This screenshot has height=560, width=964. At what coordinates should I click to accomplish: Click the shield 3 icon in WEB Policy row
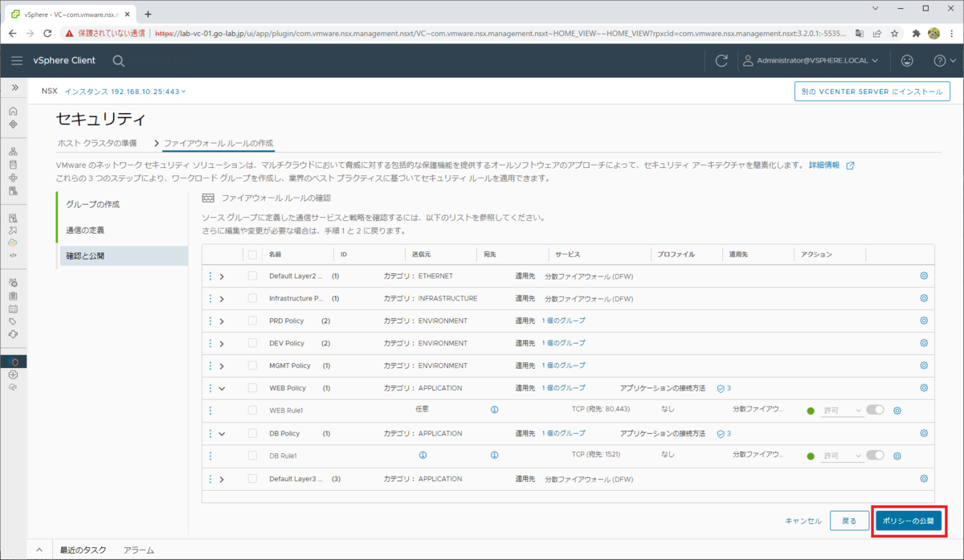(724, 388)
